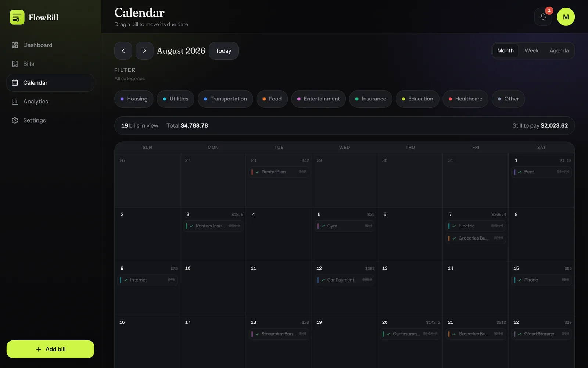Toggle the Insurance category filter
The image size is (588, 368).
(x=370, y=99)
